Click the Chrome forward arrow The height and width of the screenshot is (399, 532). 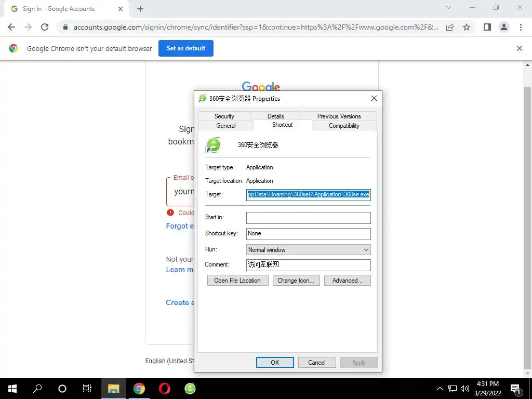coord(28,27)
